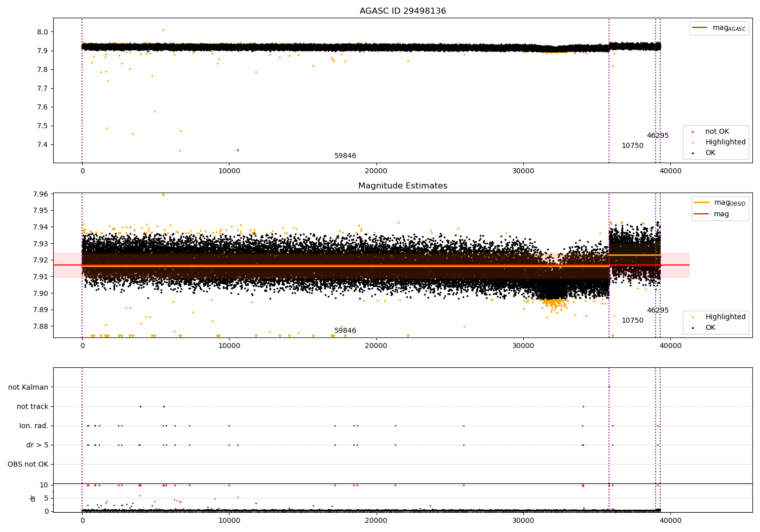Screen dimensions: 760x532
Task: Click the 7.7 y-axis tick of top plot
Action: click(43, 88)
